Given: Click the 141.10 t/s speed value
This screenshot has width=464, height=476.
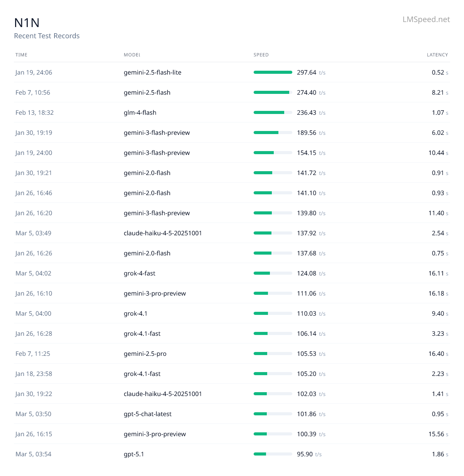Looking at the screenshot, I should click(311, 193).
